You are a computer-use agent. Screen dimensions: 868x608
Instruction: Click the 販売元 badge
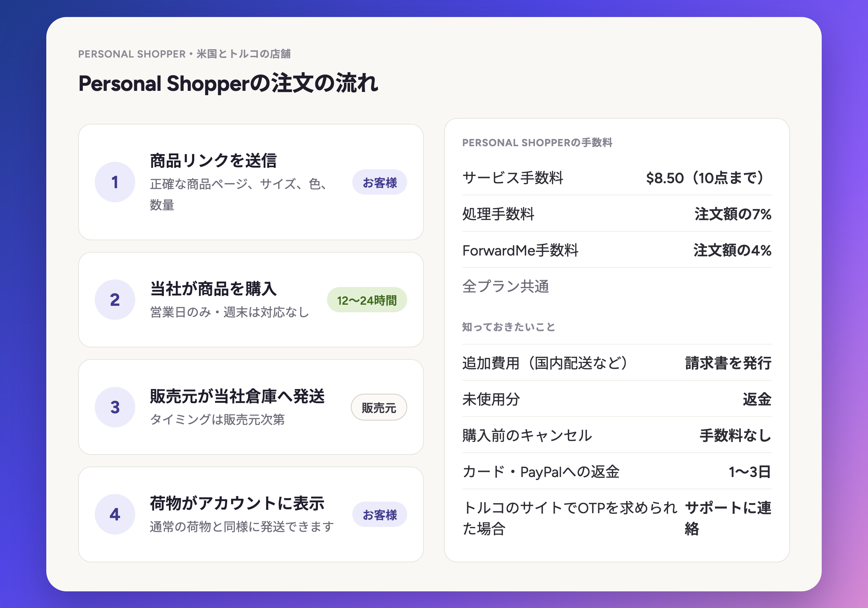379,408
